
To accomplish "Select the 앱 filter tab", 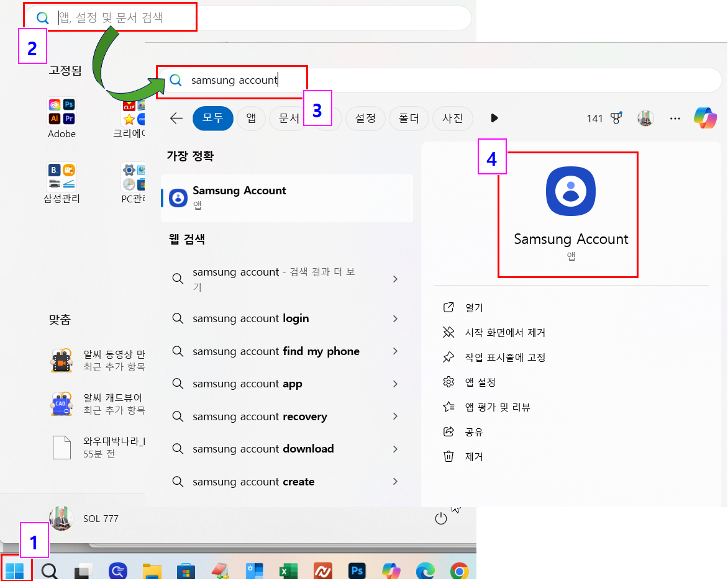I will pyautogui.click(x=251, y=119).
